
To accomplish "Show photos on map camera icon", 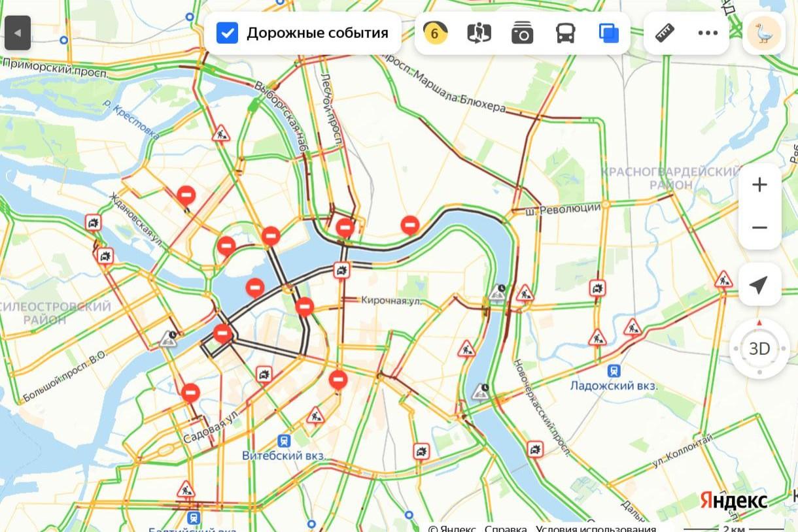I will pos(522,33).
